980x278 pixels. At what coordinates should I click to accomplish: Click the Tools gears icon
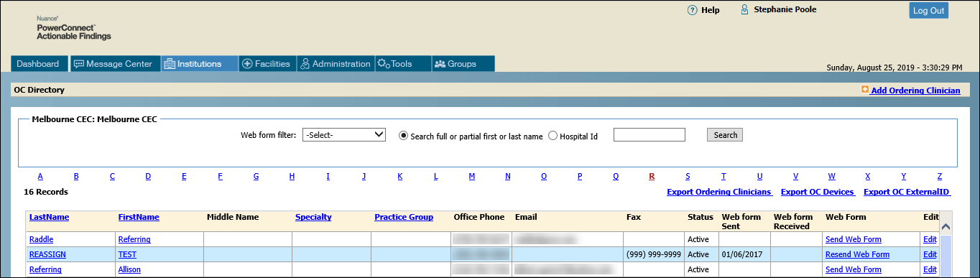tap(384, 64)
